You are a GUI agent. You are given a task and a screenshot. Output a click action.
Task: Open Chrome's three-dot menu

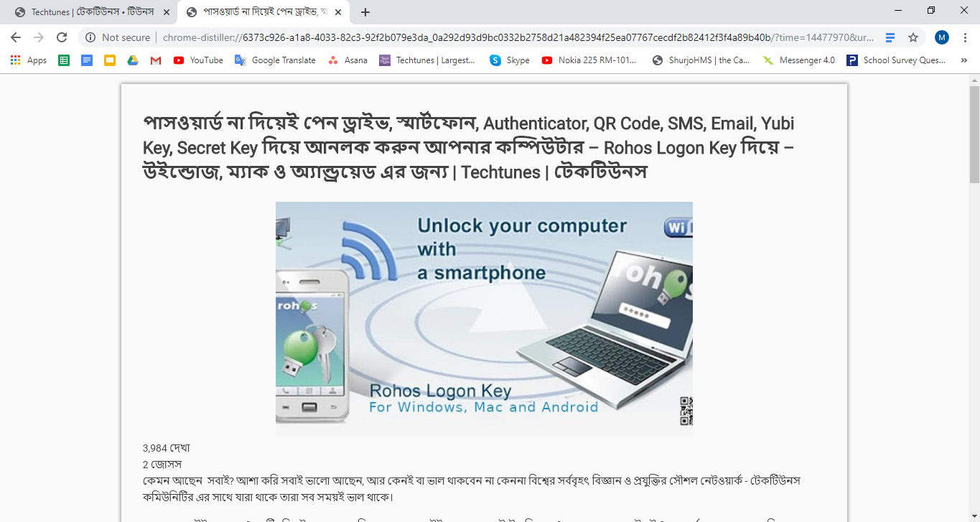tap(966, 37)
